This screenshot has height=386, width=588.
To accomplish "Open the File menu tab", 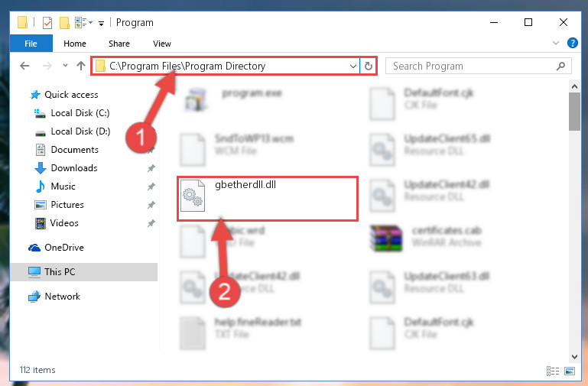I will [31, 44].
